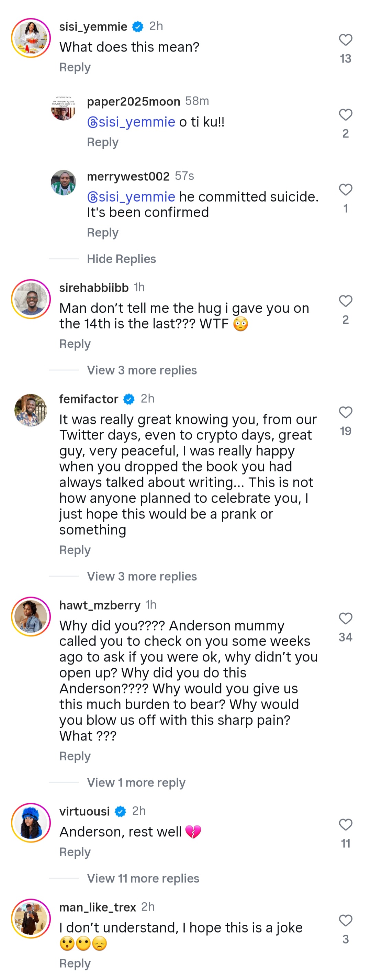Expand 3 more replies under sirehabbiibb

142,370
